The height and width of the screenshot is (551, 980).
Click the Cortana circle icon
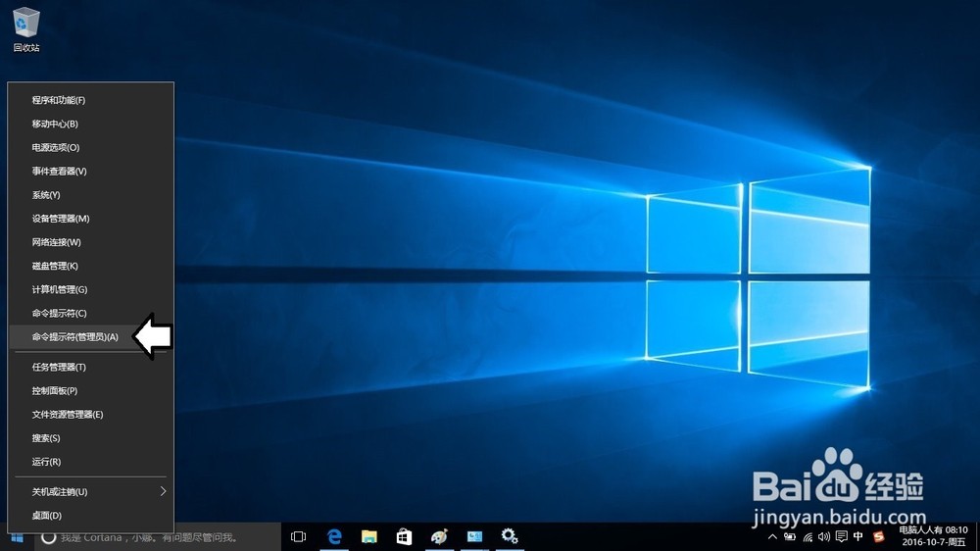(x=49, y=537)
